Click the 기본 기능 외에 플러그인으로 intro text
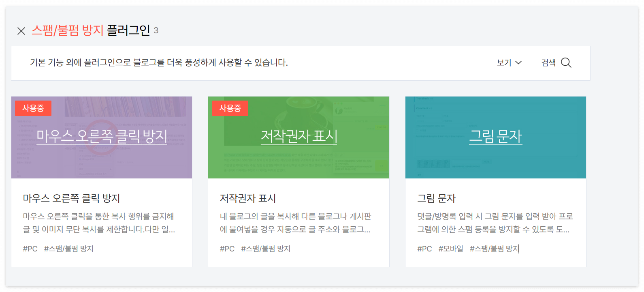The height and width of the screenshot is (292, 644). click(159, 62)
